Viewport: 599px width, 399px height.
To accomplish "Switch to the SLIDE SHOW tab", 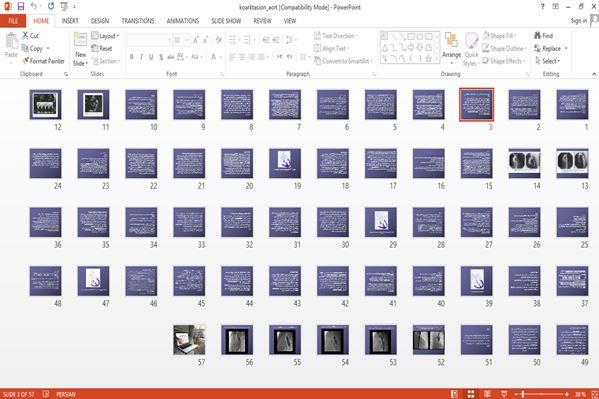I will click(x=226, y=21).
